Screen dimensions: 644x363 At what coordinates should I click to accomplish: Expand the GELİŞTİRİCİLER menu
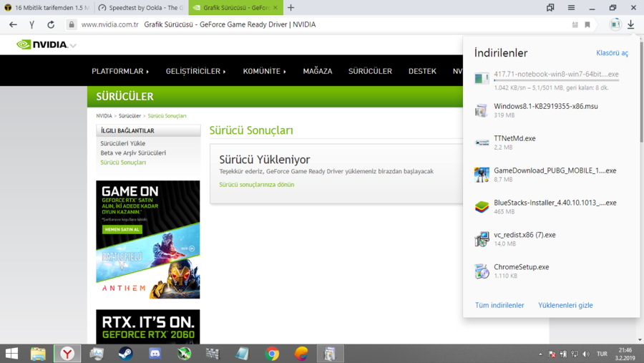(x=196, y=71)
